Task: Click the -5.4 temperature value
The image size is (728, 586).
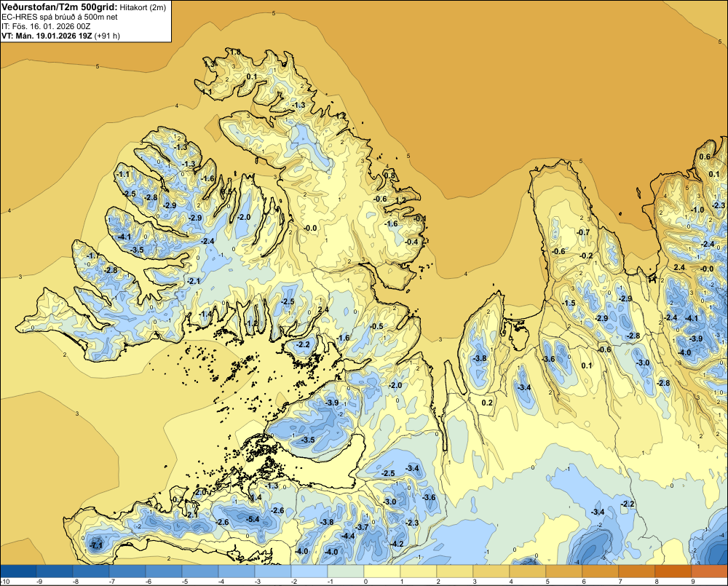Action: [253, 519]
